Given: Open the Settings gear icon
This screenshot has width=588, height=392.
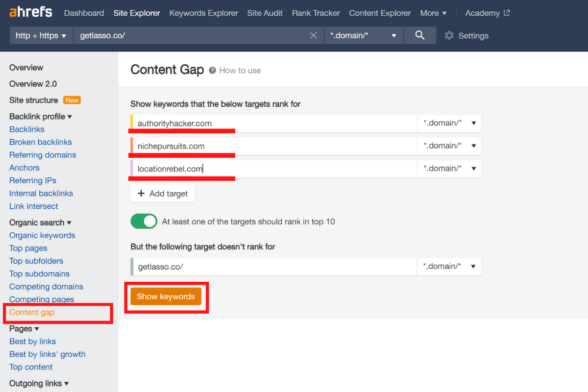Looking at the screenshot, I should coord(449,36).
